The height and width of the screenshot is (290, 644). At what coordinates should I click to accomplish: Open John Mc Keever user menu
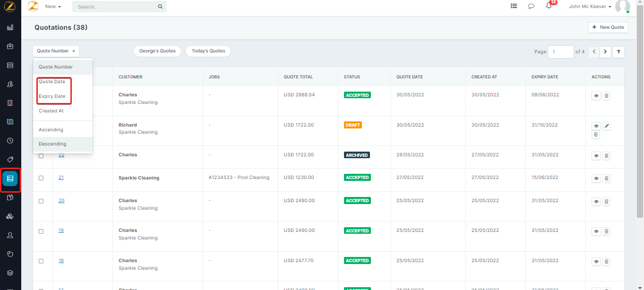click(590, 7)
